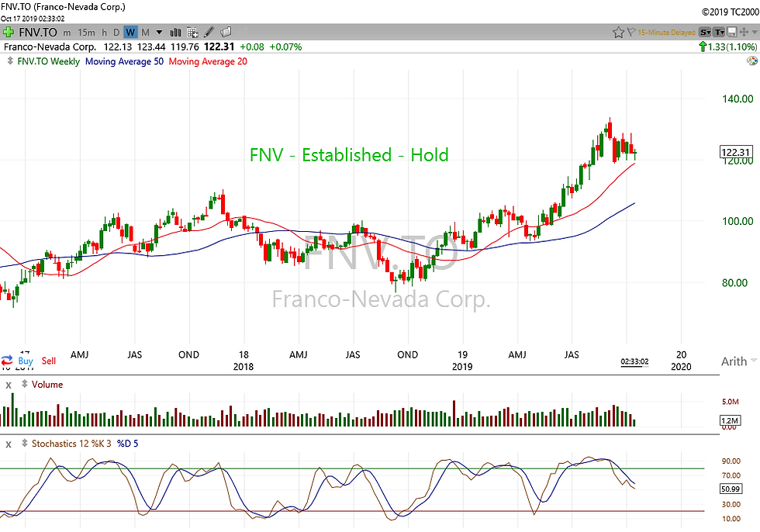Viewport: 760px width, 532px height.
Task: Click the move arrows beside Volume
Action: 24,384
